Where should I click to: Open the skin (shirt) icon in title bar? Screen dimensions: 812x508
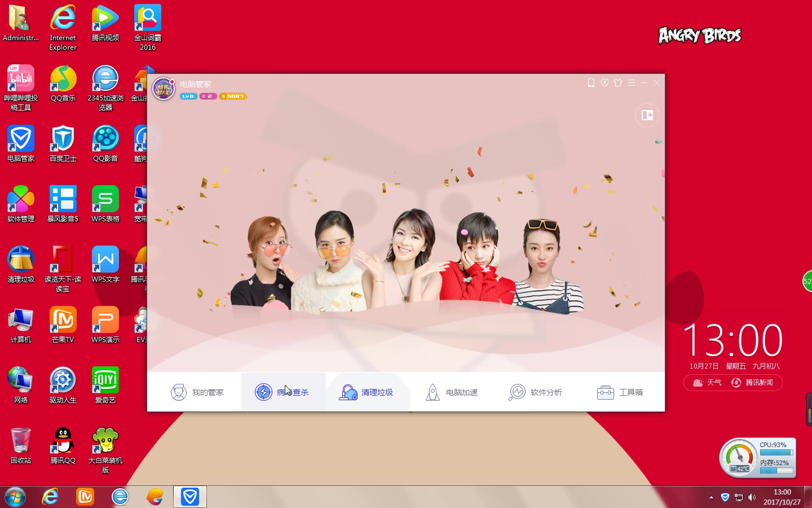(618, 83)
